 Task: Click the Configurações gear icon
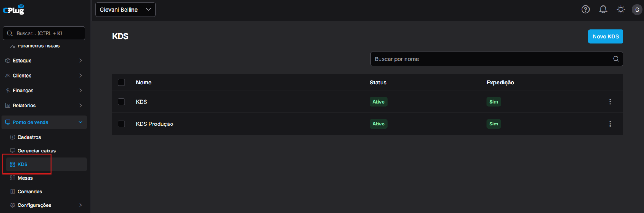click(13, 205)
